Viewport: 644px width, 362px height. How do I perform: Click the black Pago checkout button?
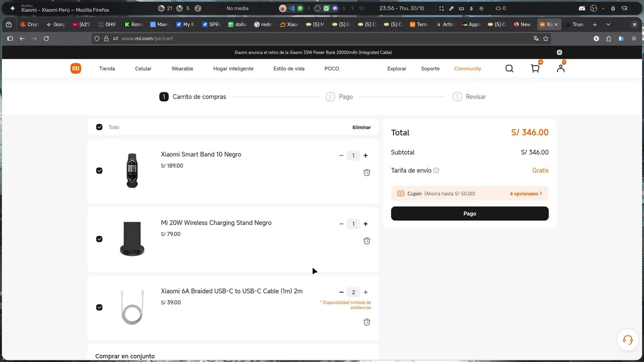470,214
